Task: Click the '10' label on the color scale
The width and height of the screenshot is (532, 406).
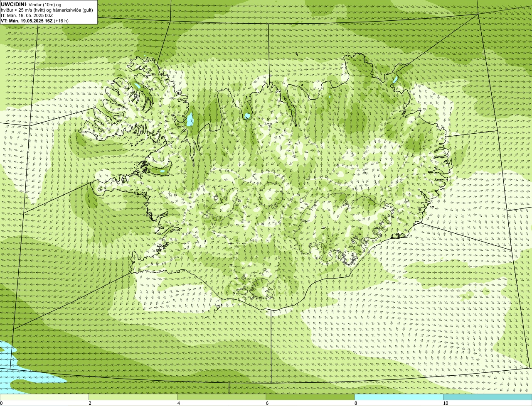Action: (446, 403)
